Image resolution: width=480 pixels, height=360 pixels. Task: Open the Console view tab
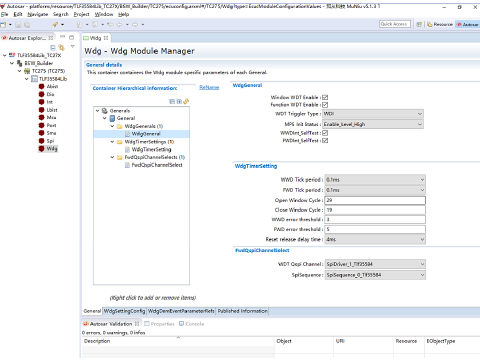click(x=192, y=324)
